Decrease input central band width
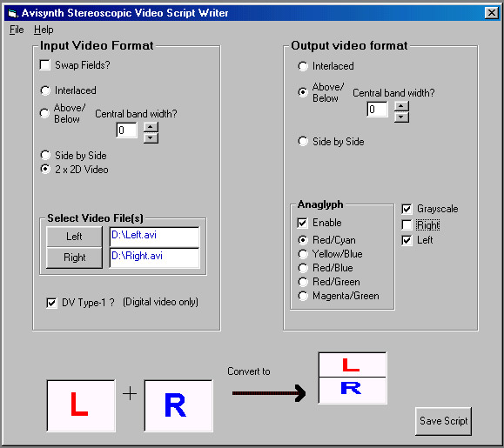This screenshot has width=504, height=448. tap(151, 137)
